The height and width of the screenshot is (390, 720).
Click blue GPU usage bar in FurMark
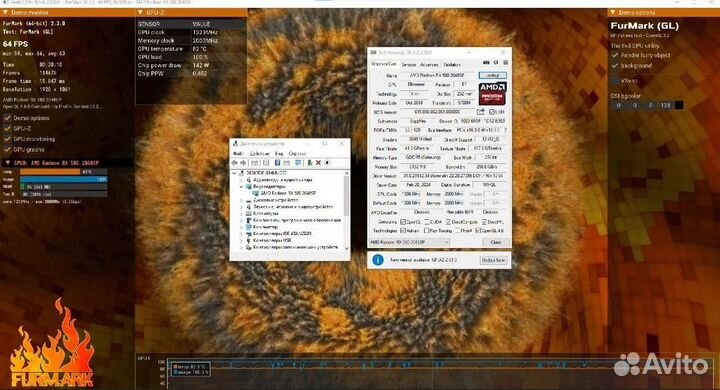(63, 179)
